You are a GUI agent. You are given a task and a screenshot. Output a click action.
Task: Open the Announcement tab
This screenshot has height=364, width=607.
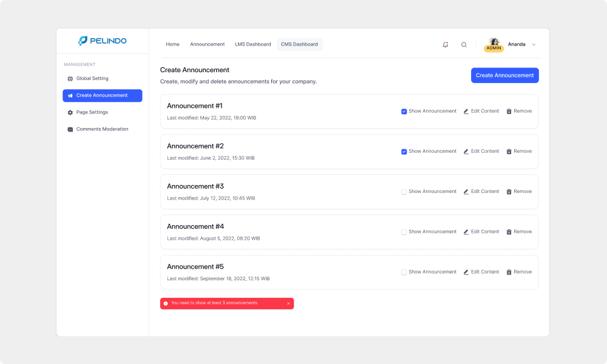click(207, 44)
